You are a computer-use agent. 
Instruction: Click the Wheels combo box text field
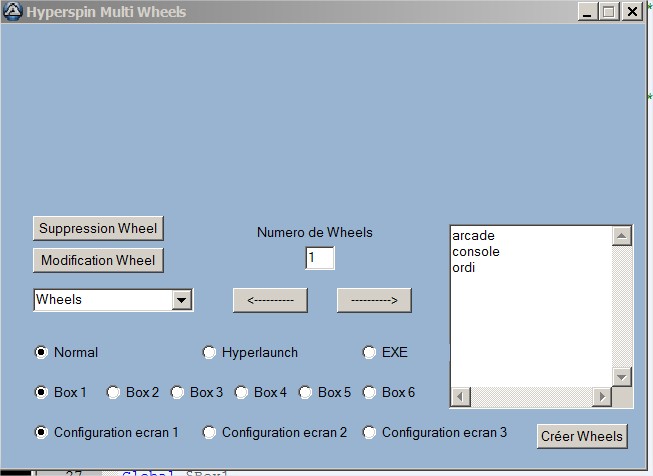pos(103,300)
